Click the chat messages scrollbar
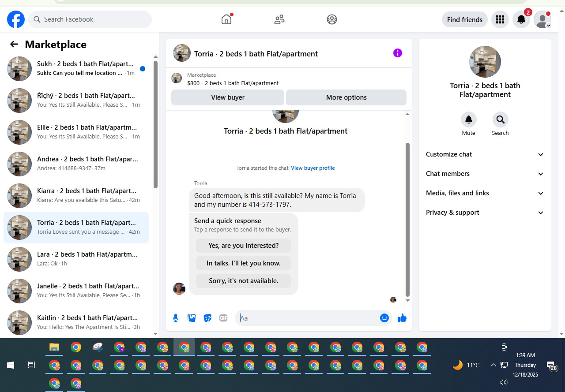Screen dimensions: 565x392 coord(407,220)
